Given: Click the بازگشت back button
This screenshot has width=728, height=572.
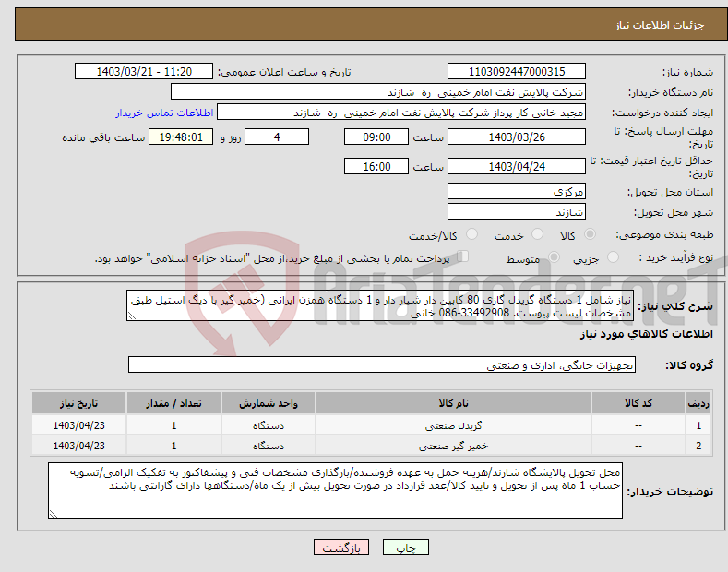Looking at the screenshot, I should point(341,547).
